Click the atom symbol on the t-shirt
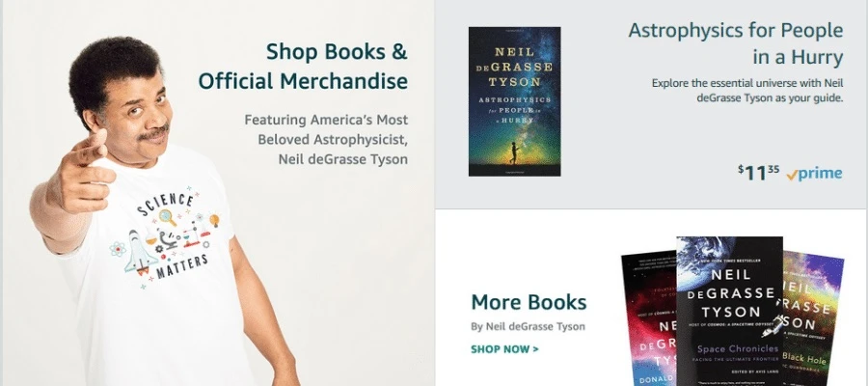Image resolution: width=868 pixels, height=386 pixels. click(118, 249)
